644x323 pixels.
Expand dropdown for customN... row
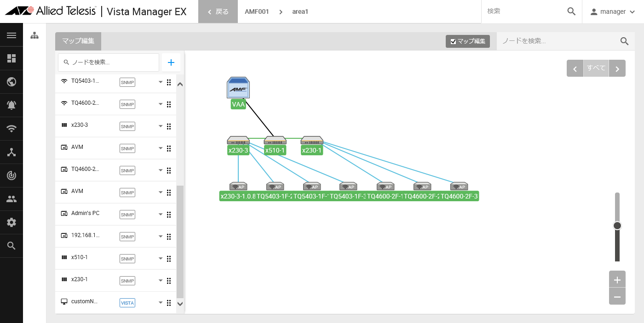(x=161, y=303)
